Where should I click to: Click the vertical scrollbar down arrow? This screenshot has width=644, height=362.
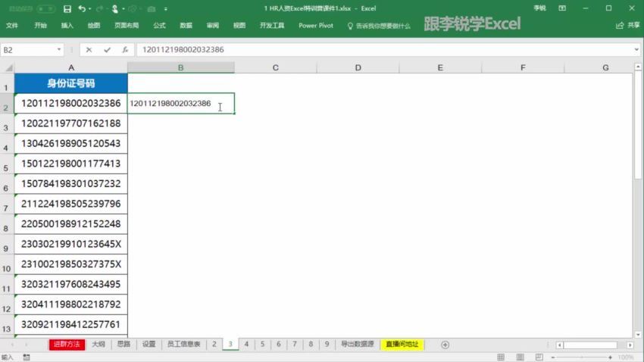(x=638, y=335)
